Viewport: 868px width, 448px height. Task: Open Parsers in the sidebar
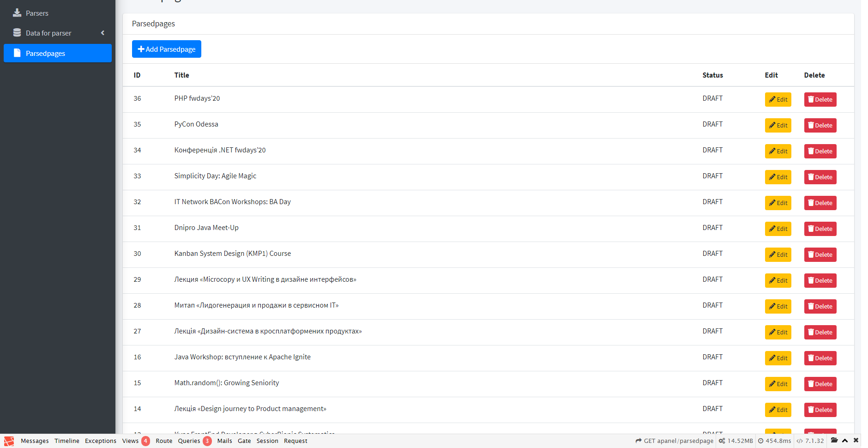37,13
